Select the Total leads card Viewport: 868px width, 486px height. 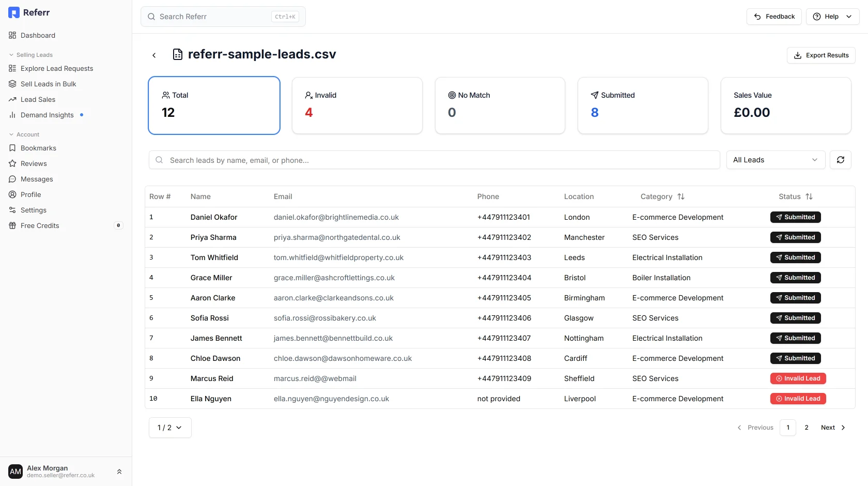(x=214, y=105)
